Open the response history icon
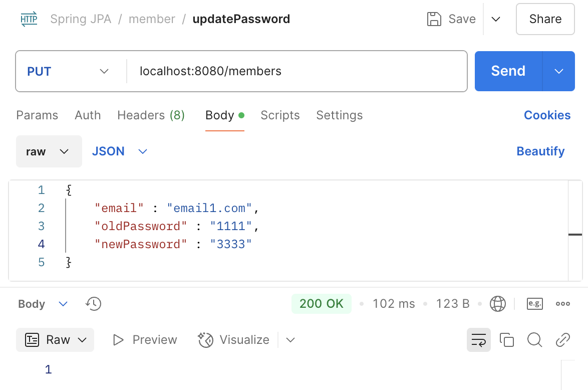The width and height of the screenshot is (588, 390). (x=94, y=304)
